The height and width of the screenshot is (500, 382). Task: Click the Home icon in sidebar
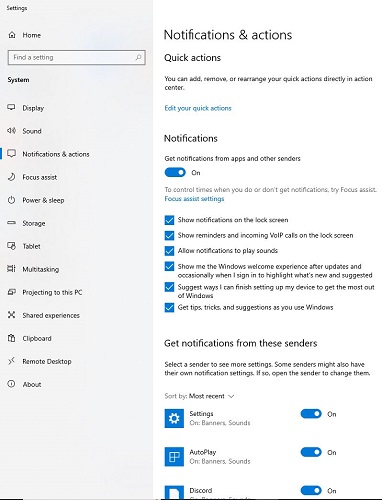tap(12, 35)
